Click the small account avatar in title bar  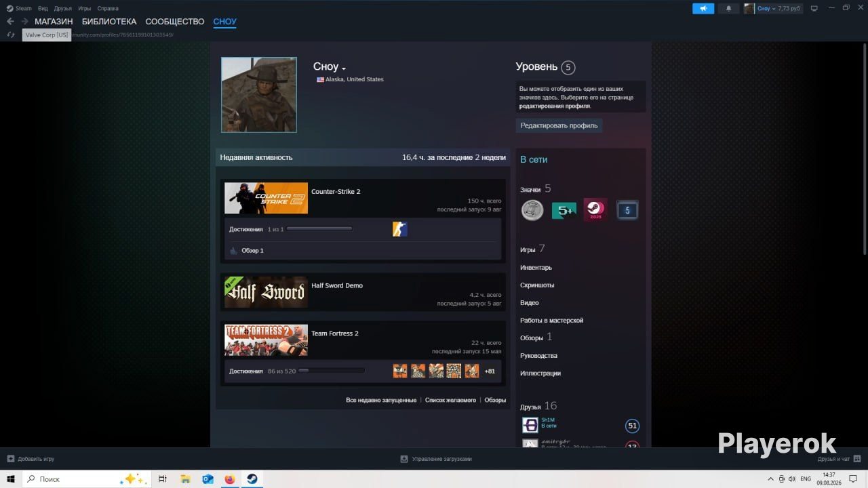pyautogui.click(x=749, y=8)
